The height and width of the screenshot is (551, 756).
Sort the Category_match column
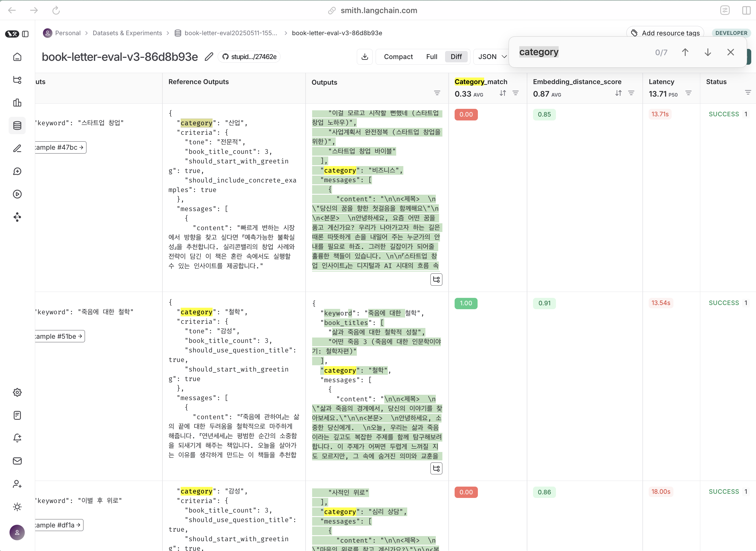[x=503, y=93]
